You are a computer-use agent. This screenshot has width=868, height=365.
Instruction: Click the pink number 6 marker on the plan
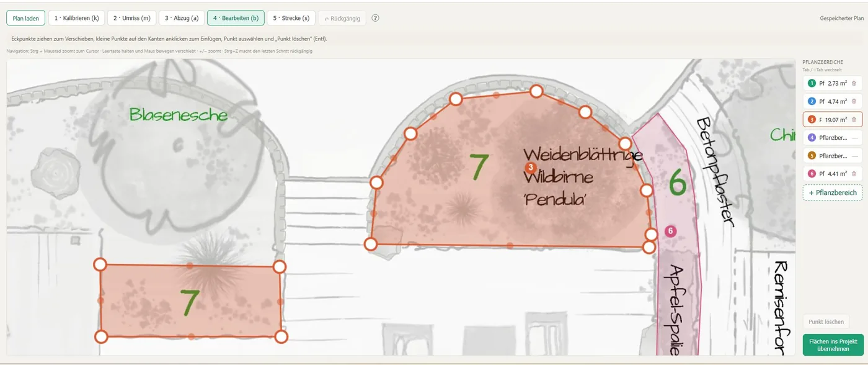click(670, 231)
